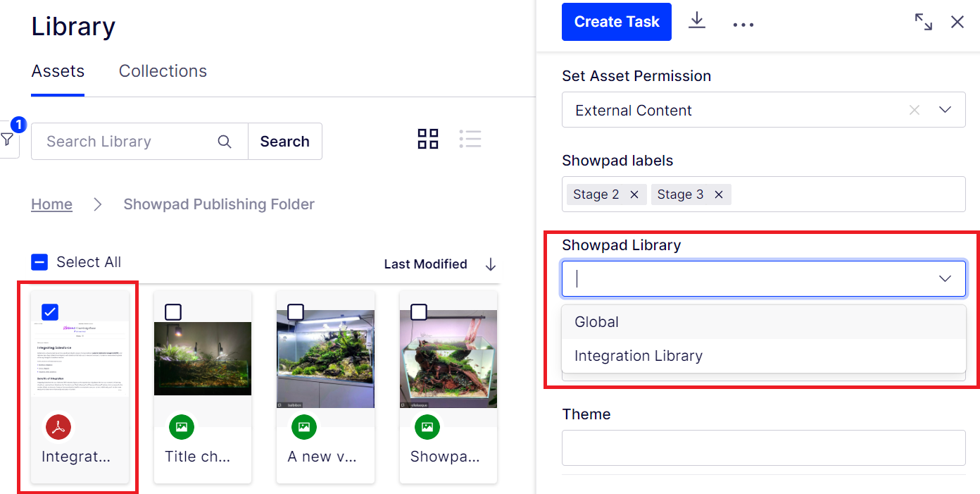Toggle Last Modified sort direction arrow
980x494 pixels.
pos(491,264)
